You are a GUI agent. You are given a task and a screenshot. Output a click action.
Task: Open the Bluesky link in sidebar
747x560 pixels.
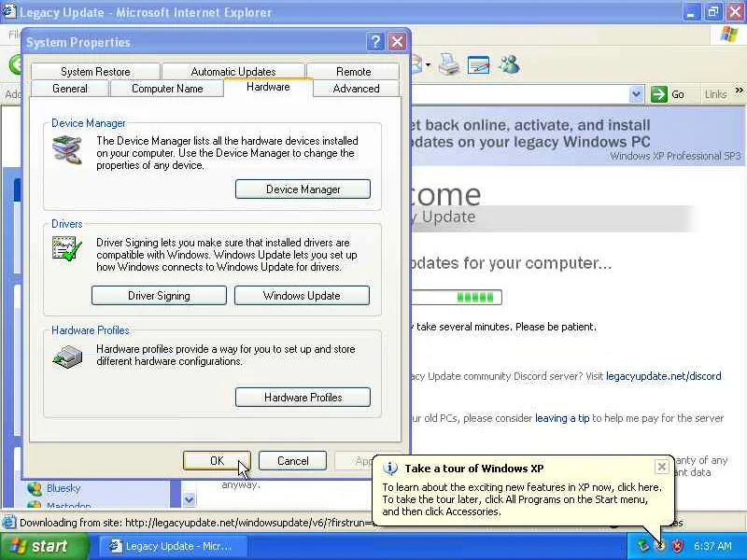click(63, 488)
